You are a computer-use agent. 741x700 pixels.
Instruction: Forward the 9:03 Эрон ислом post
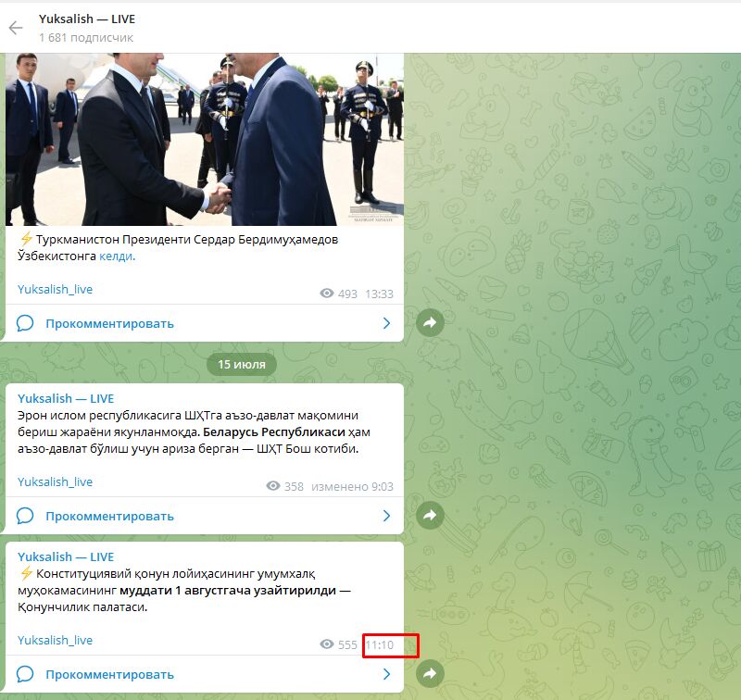[x=430, y=516]
